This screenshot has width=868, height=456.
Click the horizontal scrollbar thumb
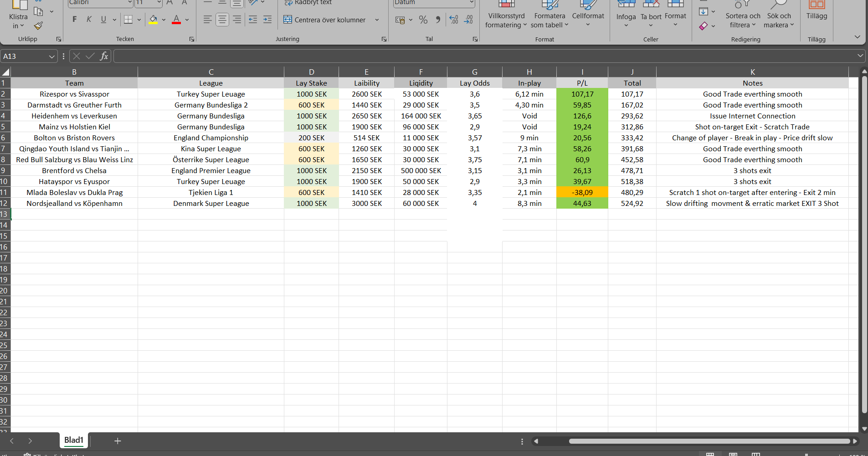pyautogui.click(x=709, y=441)
